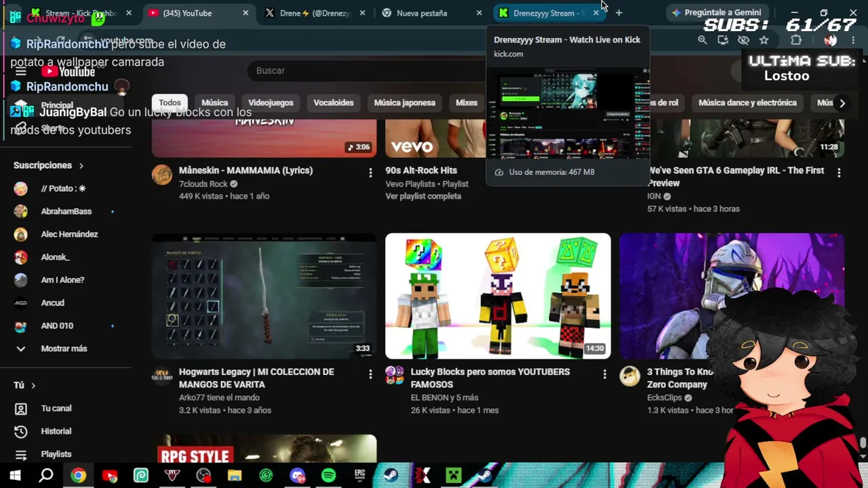The width and height of the screenshot is (868, 488).
Task: Close the (345) YouTube tab
Action: 245,13
